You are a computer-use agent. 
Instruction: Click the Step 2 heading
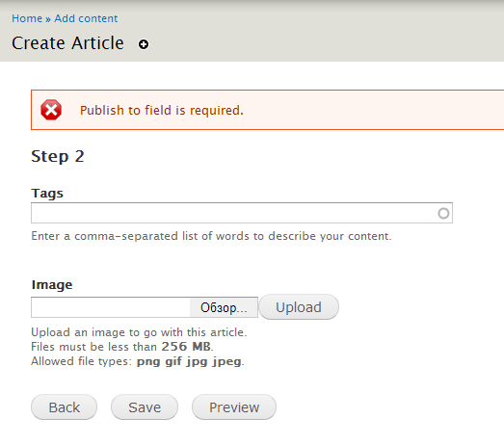click(x=58, y=156)
